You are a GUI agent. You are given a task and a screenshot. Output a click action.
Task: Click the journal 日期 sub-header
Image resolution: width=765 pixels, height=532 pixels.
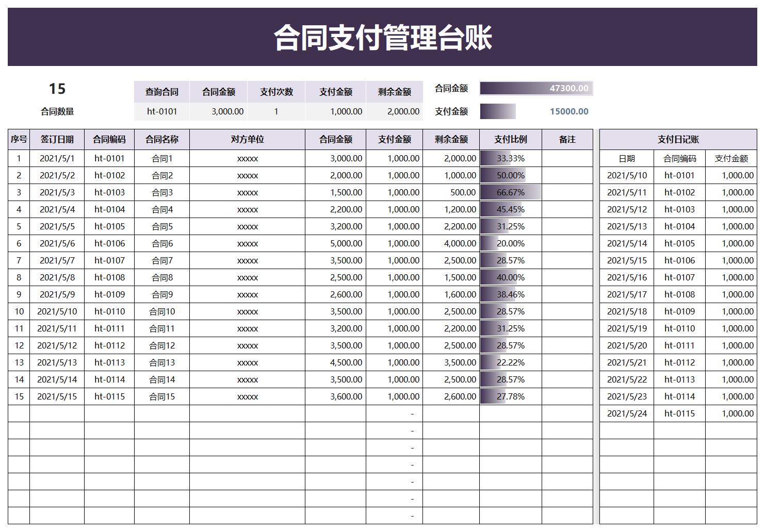627,158
